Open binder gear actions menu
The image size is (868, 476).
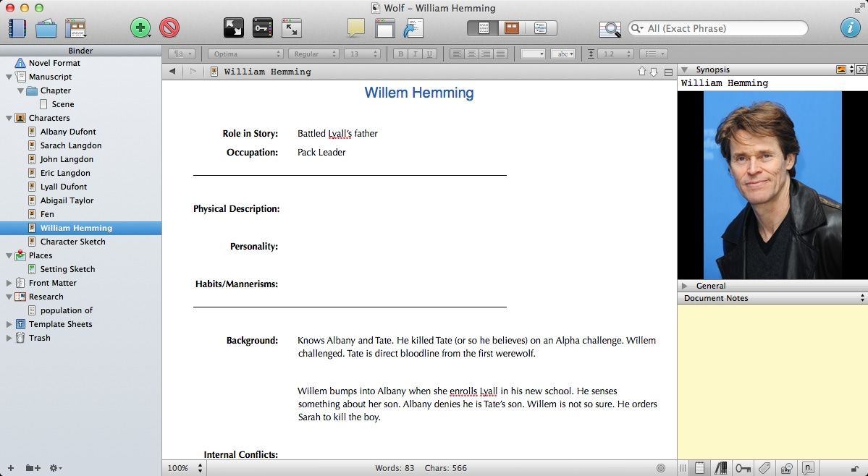tap(55, 468)
